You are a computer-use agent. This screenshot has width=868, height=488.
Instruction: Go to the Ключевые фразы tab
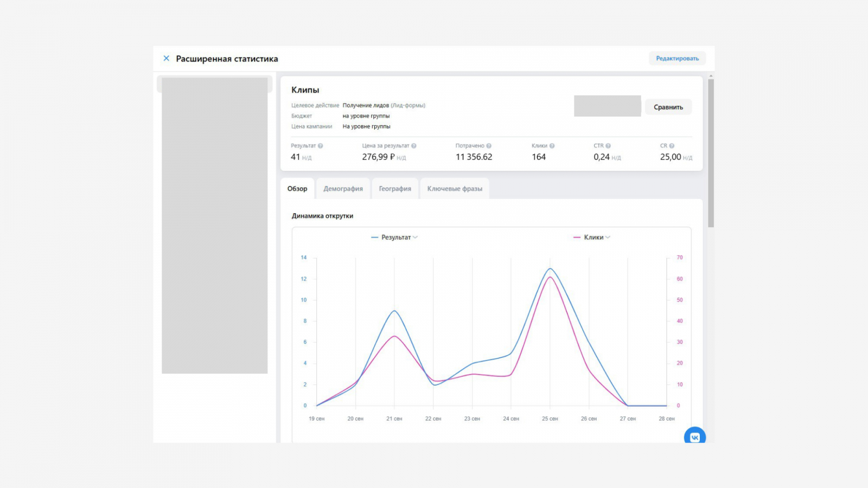click(455, 189)
